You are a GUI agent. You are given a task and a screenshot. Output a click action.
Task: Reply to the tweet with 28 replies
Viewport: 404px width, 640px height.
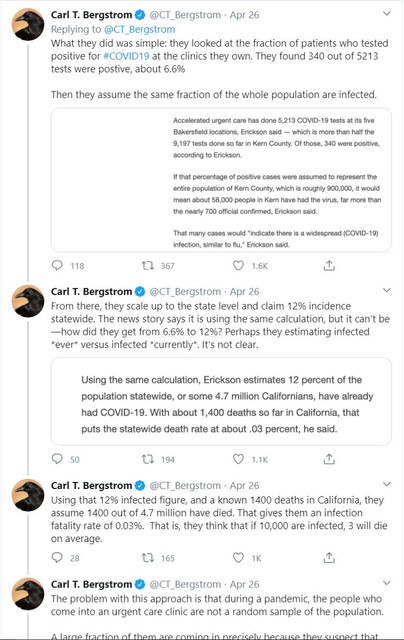pyautogui.click(x=57, y=558)
